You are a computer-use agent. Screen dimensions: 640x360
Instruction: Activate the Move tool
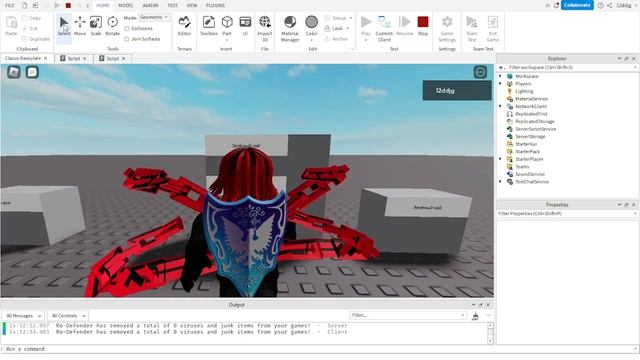click(x=80, y=25)
